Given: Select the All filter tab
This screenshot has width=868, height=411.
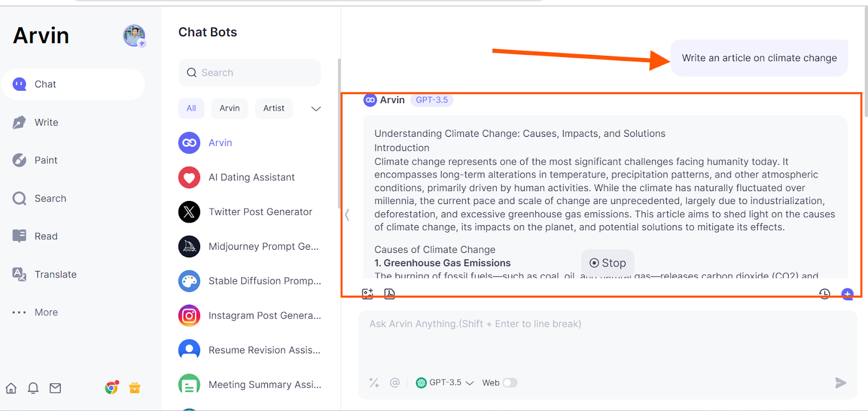Looking at the screenshot, I should click(192, 108).
